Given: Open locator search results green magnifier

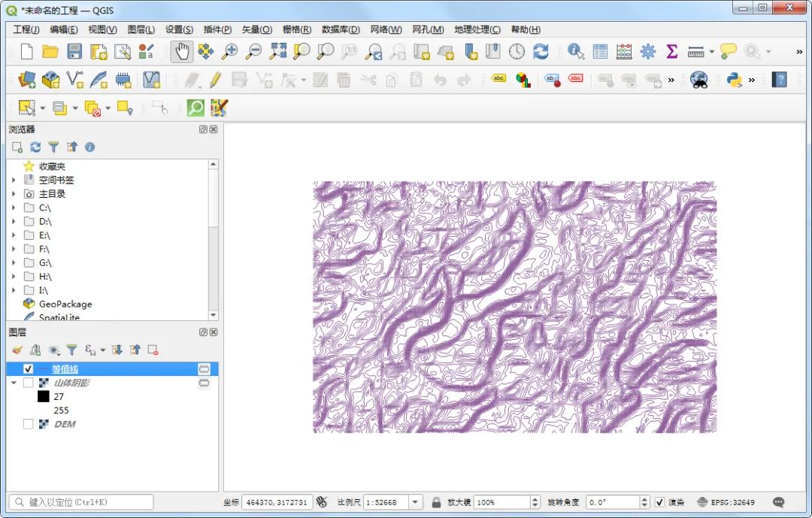Looking at the screenshot, I should click(x=195, y=108).
